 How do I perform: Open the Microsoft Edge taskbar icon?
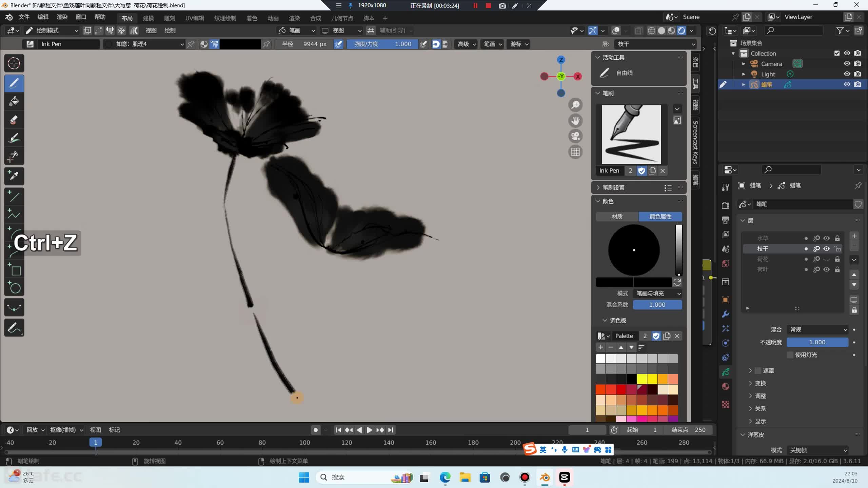pos(445,477)
